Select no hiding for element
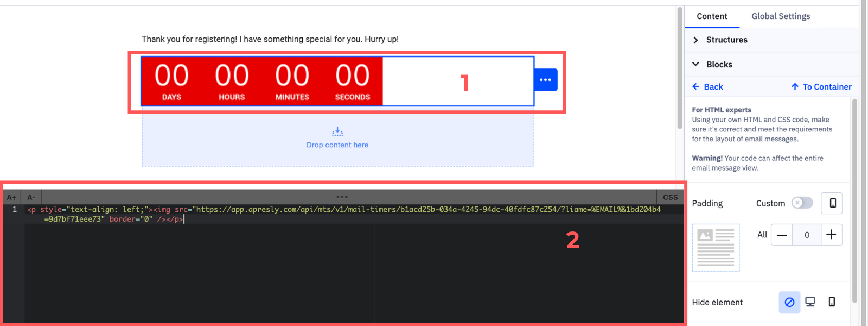The width and height of the screenshot is (868, 326). 789,302
